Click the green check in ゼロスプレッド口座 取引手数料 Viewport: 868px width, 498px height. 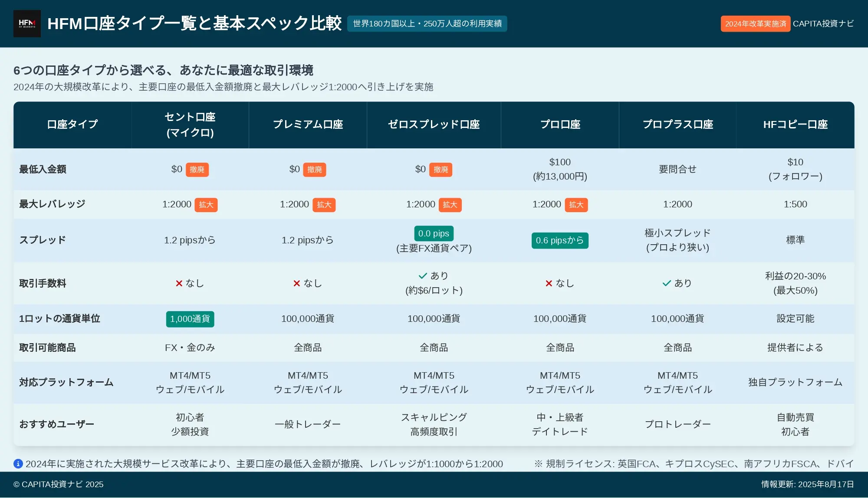point(423,276)
